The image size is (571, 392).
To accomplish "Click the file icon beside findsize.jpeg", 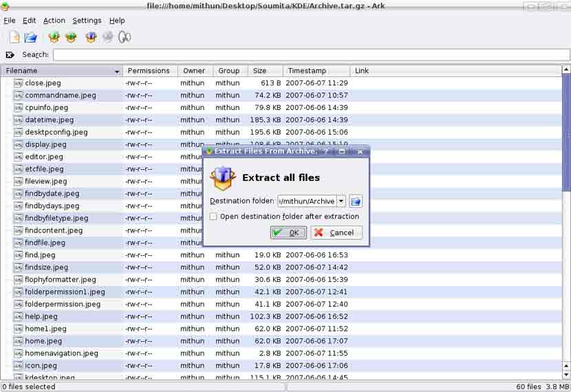I will click(18, 268).
